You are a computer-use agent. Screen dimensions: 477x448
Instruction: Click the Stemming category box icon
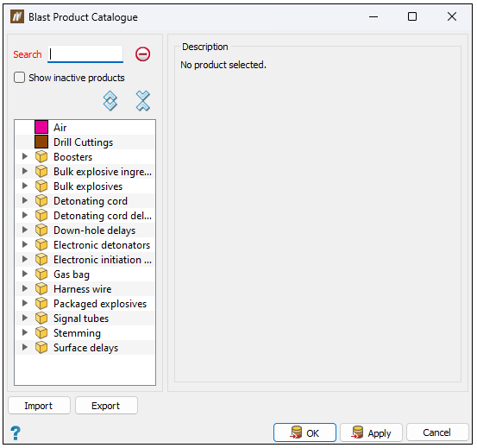click(41, 333)
